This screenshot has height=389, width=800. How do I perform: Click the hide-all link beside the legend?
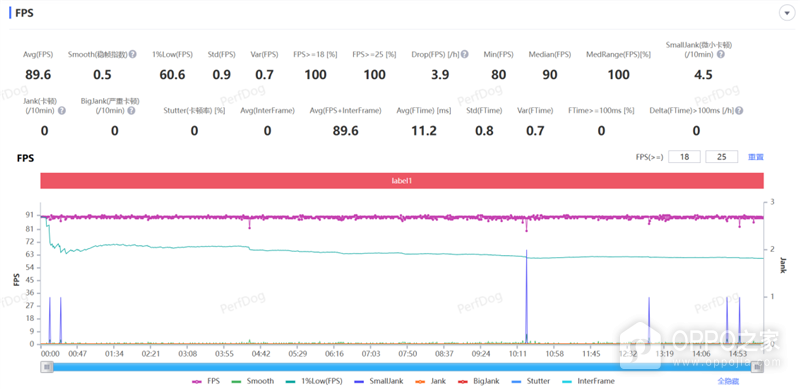tap(729, 381)
